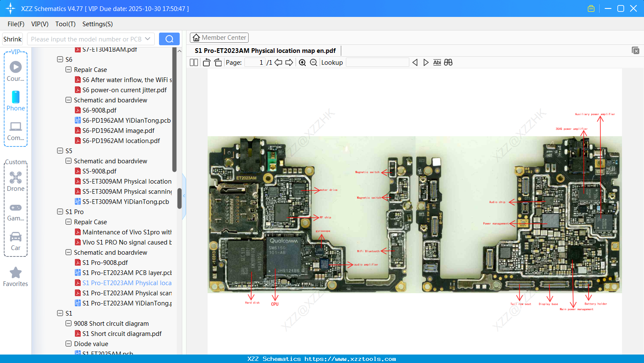Open Vivo S1 PRO No signal repair case
The width and height of the screenshot is (644, 363).
coord(127,242)
